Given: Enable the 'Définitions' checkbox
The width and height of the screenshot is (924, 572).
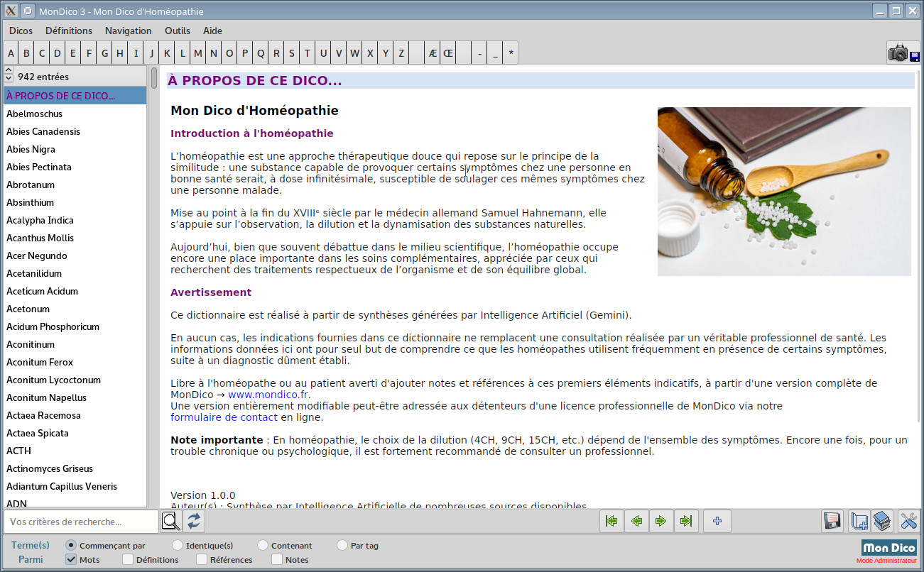Looking at the screenshot, I should (128, 560).
